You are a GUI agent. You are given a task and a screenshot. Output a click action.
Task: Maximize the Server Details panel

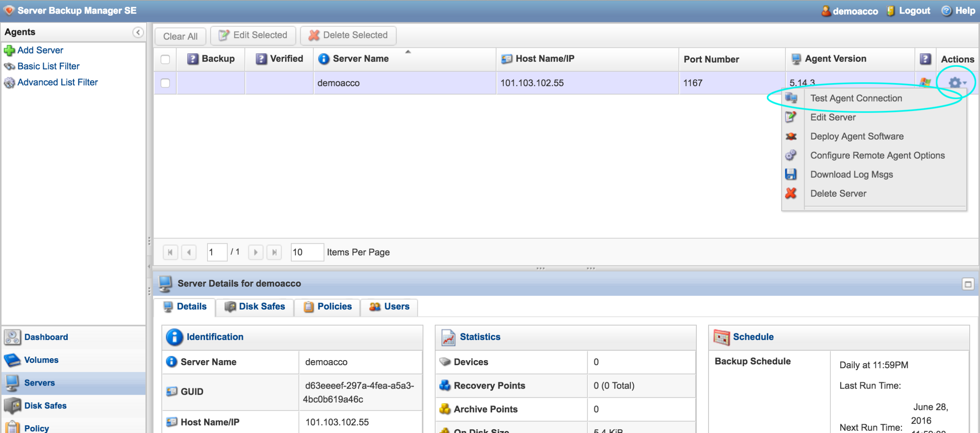(x=968, y=284)
